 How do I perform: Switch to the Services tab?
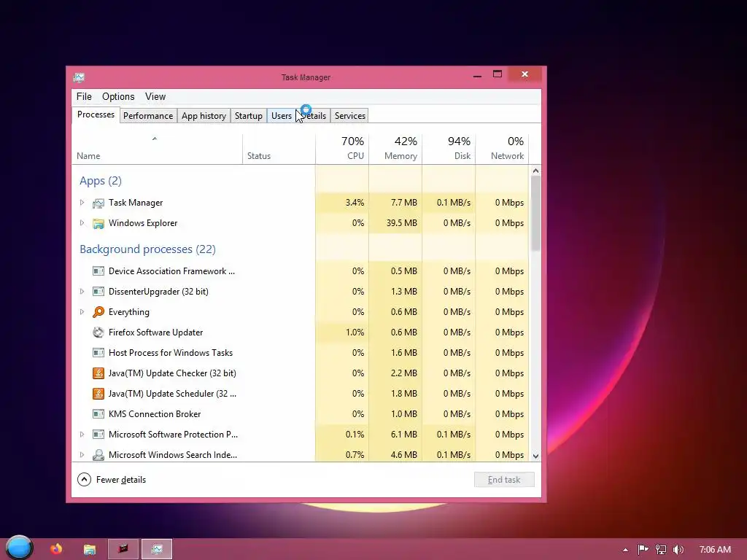(349, 116)
